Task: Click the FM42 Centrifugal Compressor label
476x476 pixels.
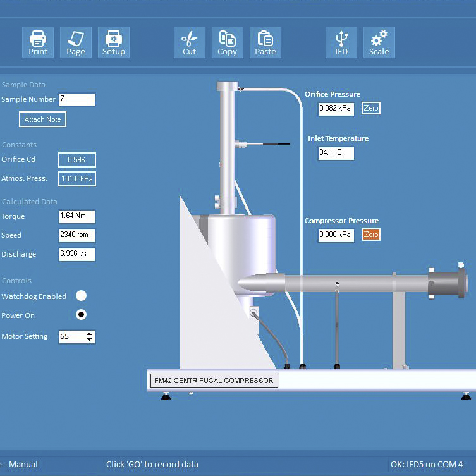Action: tap(214, 381)
